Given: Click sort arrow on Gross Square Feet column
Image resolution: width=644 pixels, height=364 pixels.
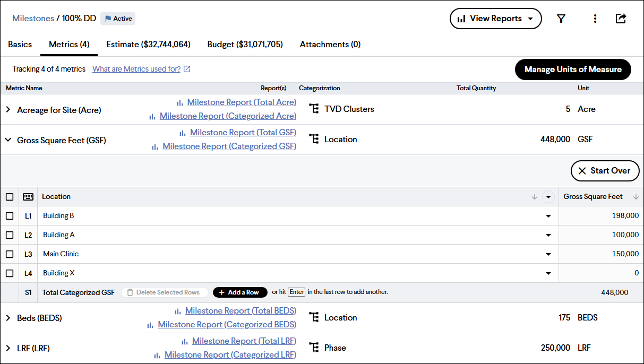Looking at the screenshot, I should point(636,197).
